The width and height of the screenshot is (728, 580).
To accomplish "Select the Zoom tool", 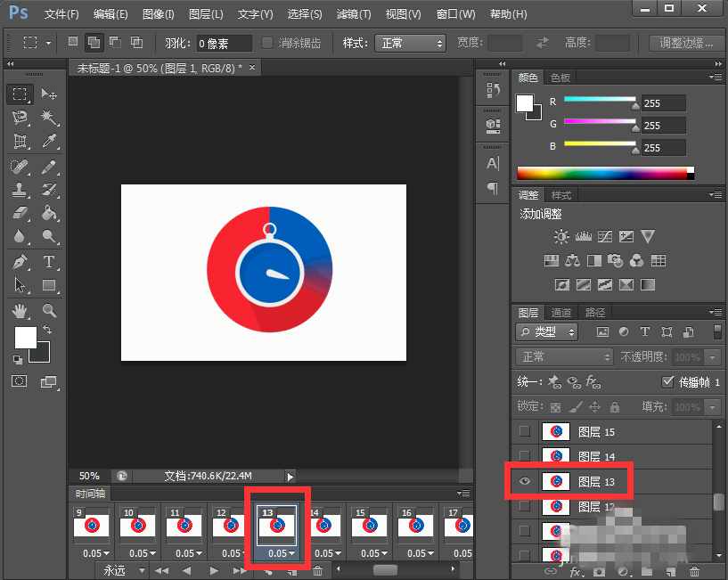I will coord(50,310).
